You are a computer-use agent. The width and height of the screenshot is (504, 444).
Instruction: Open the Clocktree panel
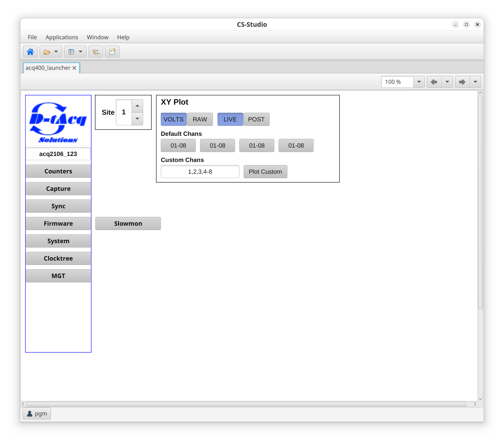coord(58,259)
